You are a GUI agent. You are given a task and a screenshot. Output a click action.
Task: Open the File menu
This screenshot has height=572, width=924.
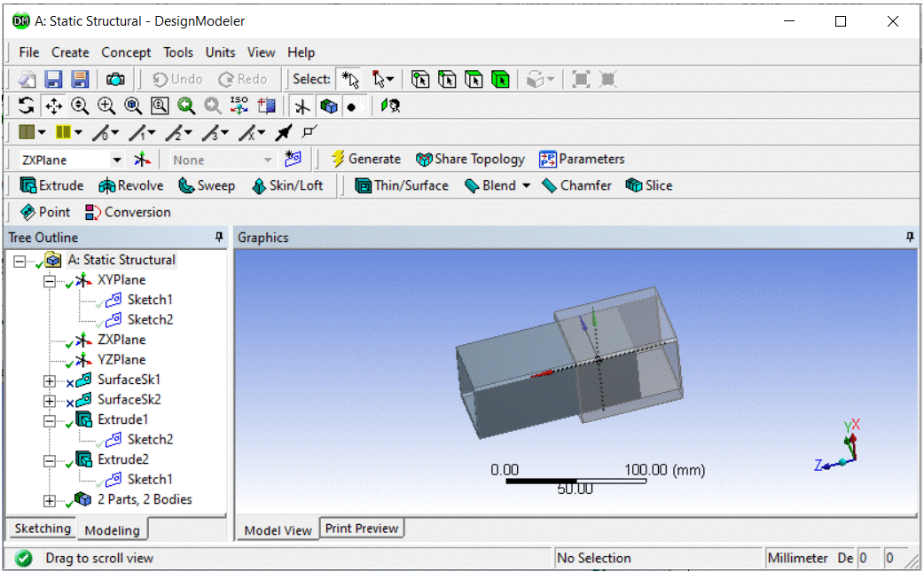tap(29, 52)
